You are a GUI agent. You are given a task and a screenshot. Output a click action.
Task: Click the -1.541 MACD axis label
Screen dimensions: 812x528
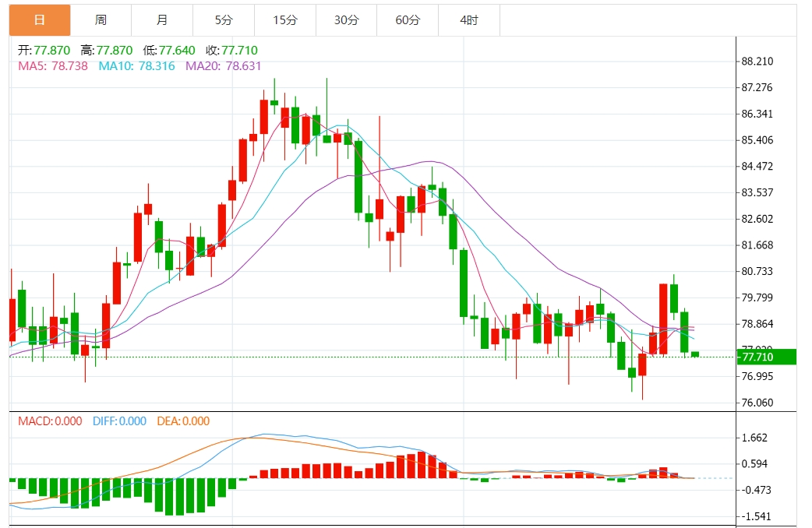(x=757, y=516)
